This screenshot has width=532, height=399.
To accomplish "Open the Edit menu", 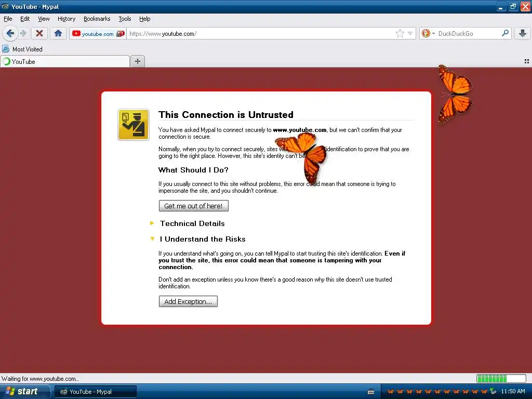I will tap(25, 19).
